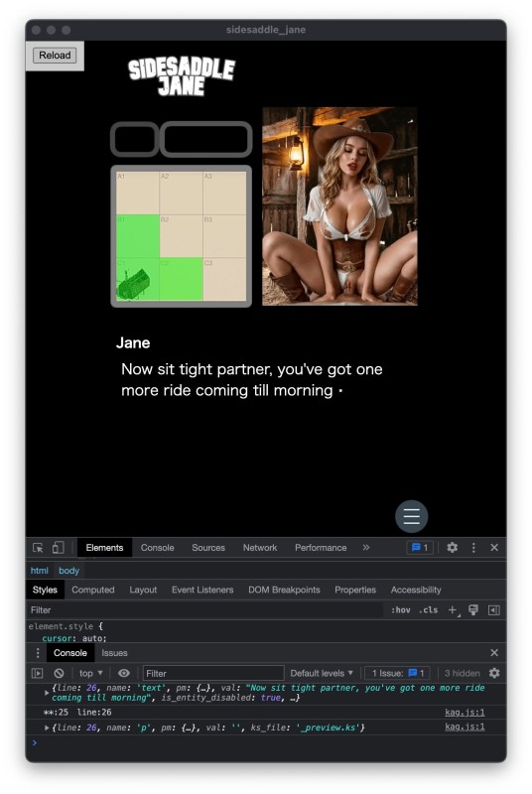This screenshot has height=794, width=532.
Task: Click the green barn building icon
Action: (133, 284)
